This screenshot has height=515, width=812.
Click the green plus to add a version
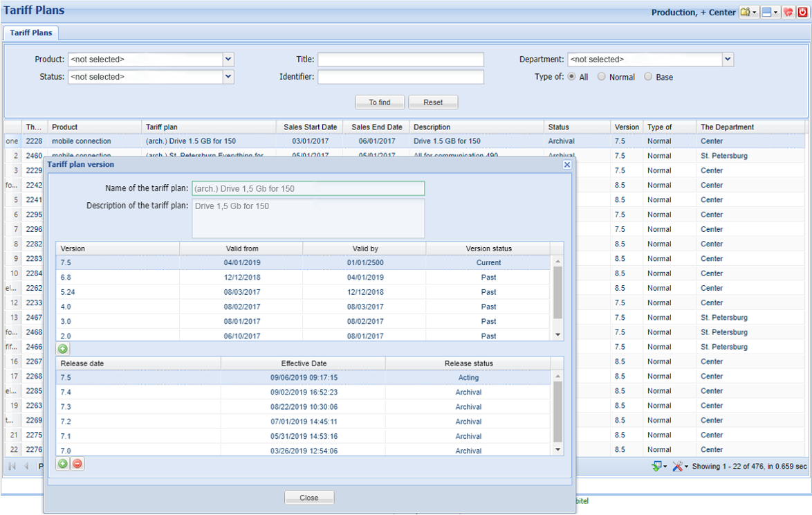coord(62,348)
